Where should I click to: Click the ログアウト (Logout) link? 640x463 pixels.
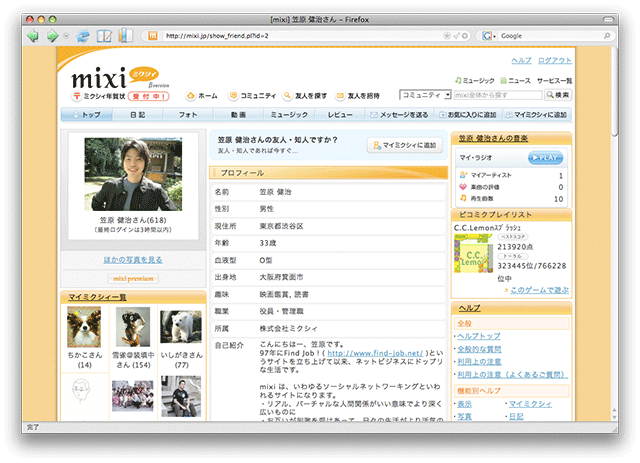click(555, 60)
